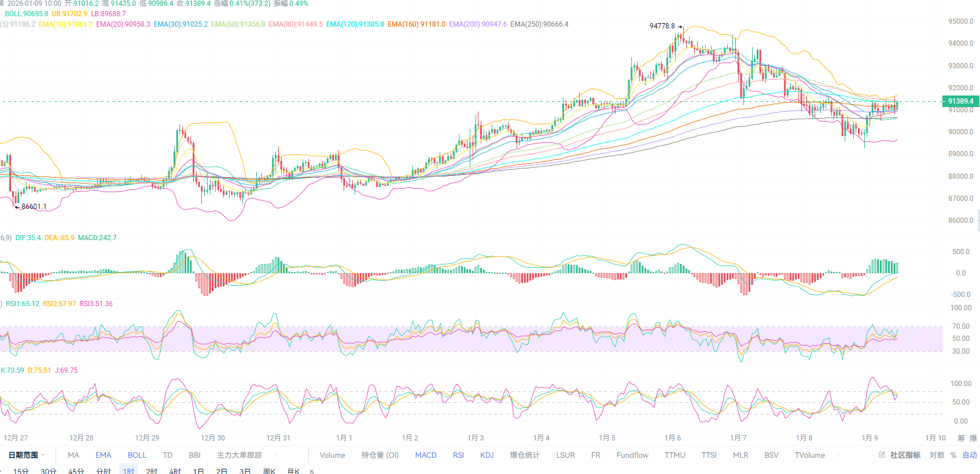Add the 爆仓统计 liquidation stats indicator
The height and width of the screenshot is (474, 980).
[524, 455]
